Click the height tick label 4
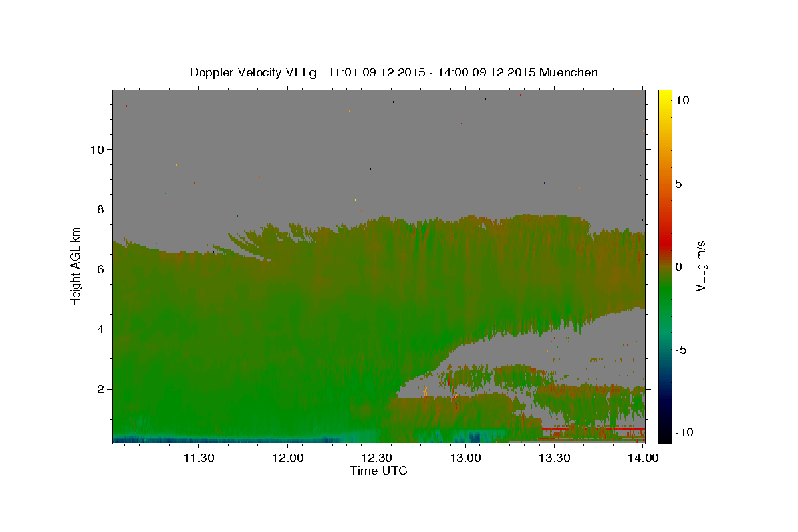 [100, 329]
